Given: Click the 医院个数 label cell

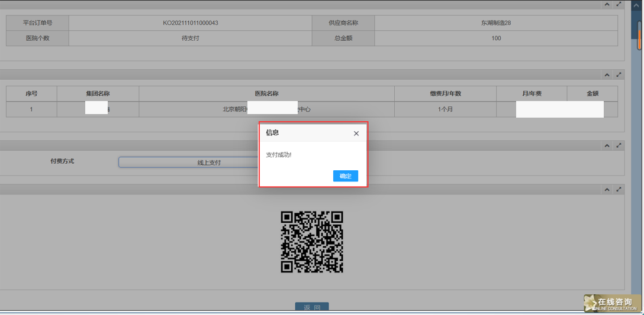Looking at the screenshot, I should pos(37,38).
